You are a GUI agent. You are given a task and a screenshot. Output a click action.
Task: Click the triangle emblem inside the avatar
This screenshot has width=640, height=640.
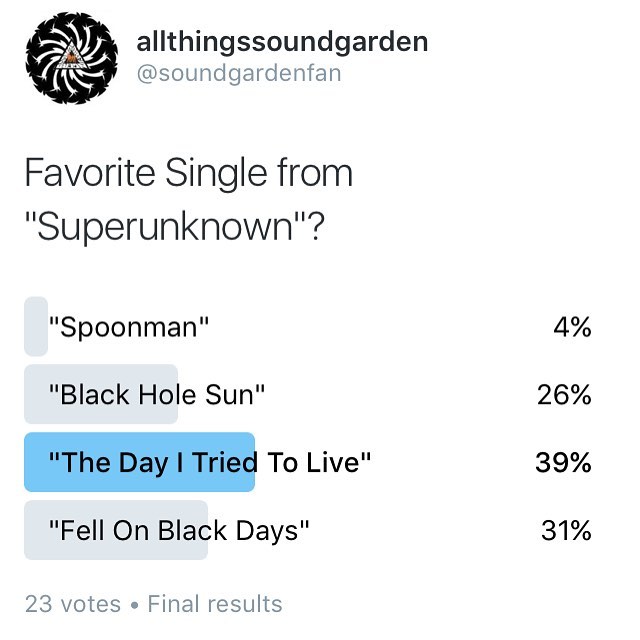pos(71,55)
